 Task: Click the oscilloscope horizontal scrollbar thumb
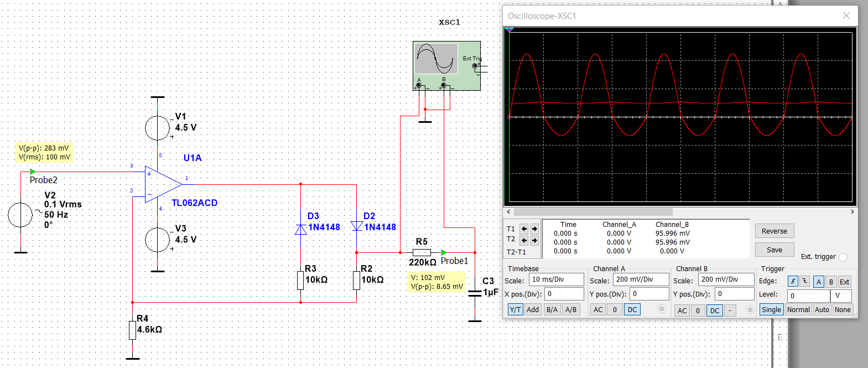point(593,212)
